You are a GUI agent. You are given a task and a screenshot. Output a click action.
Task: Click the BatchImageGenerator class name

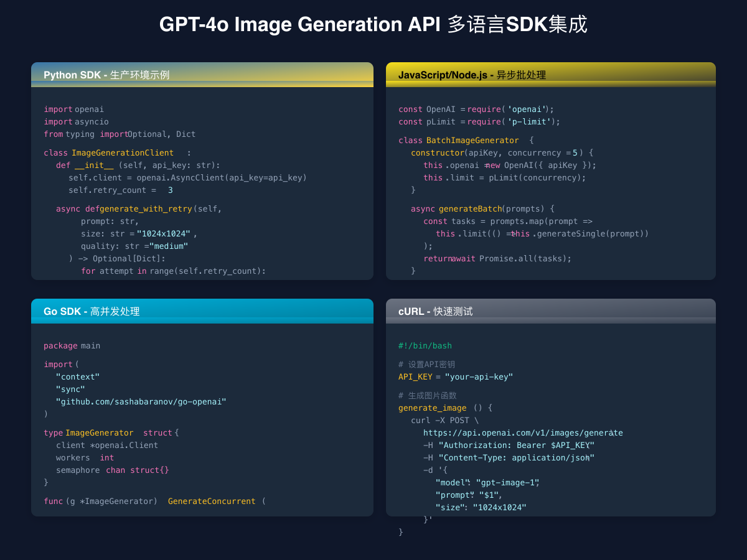[472, 140]
